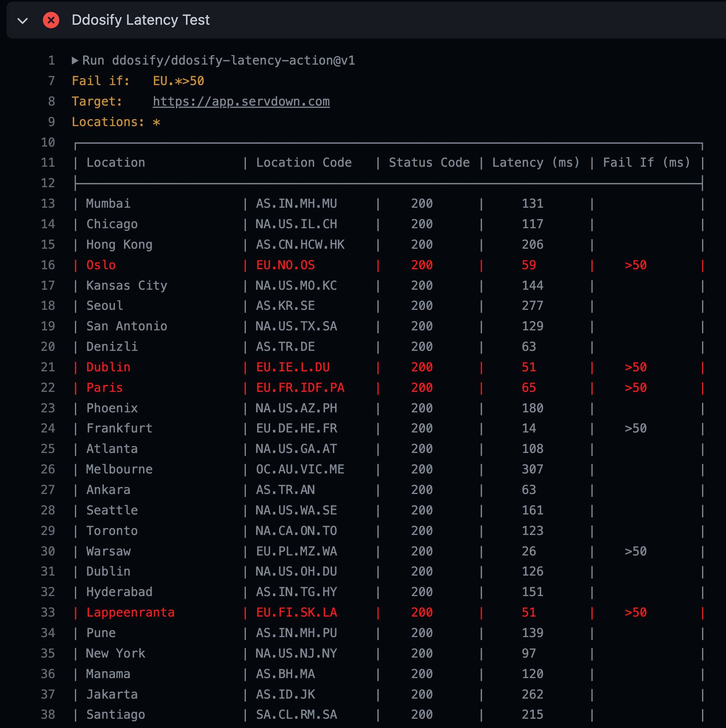This screenshot has width=726, height=728.
Task: Select line number 9 showing Locations
Action: tap(51, 121)
